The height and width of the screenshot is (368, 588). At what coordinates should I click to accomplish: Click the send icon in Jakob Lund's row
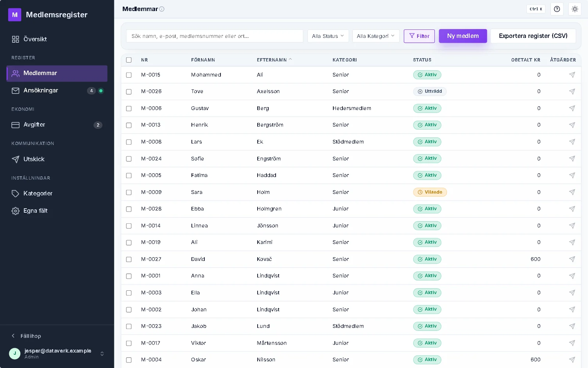(572, 326)
